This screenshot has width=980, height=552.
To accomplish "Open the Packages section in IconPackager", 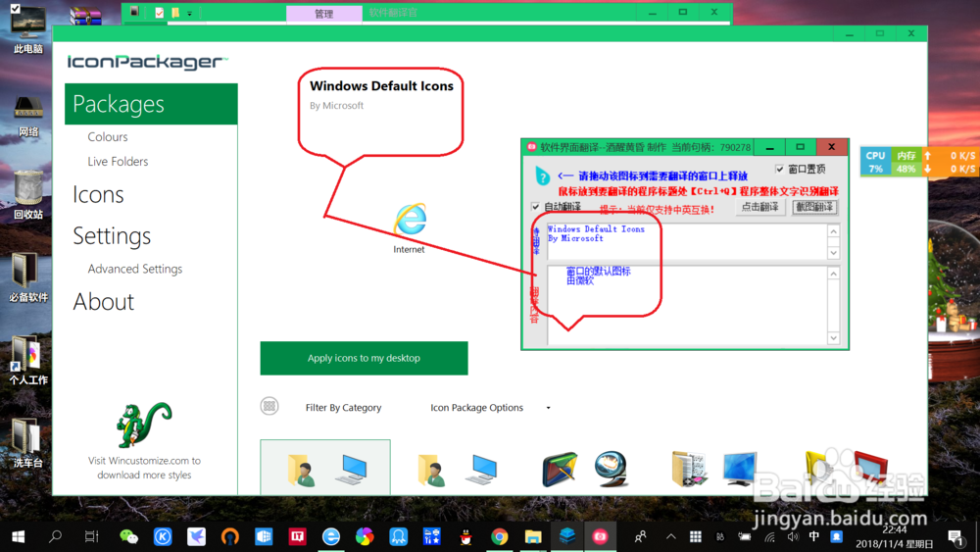I will [151, 104].
